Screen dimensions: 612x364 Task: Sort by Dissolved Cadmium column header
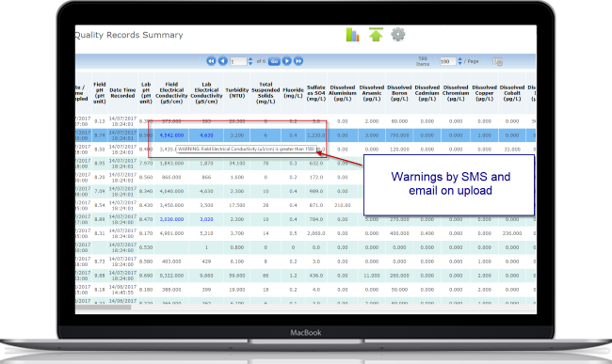click(427, 93)
